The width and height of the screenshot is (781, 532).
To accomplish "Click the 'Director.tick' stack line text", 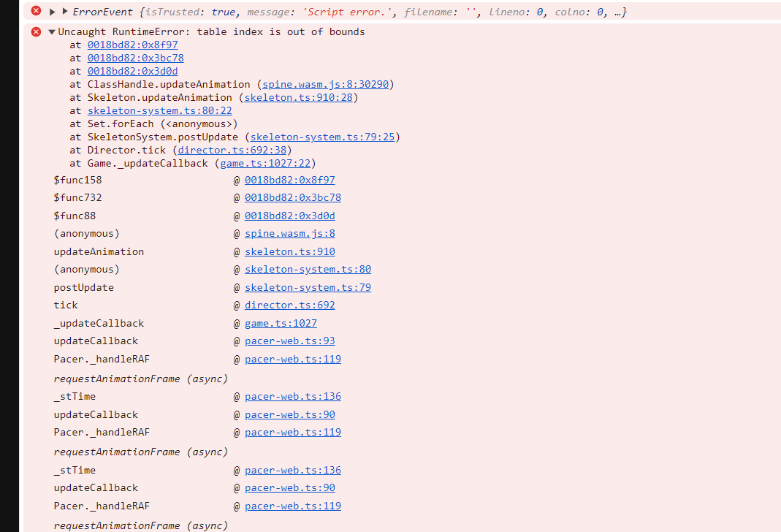I will (126, 150).
